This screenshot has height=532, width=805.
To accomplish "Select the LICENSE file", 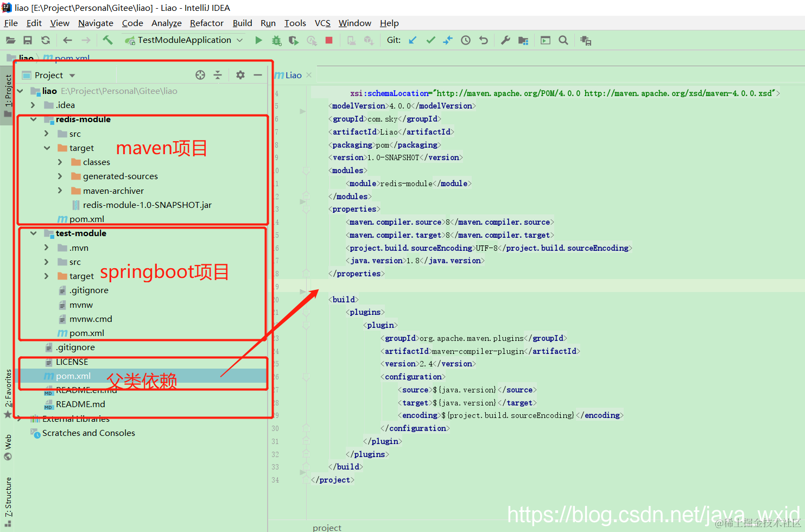I will point(72,362).
